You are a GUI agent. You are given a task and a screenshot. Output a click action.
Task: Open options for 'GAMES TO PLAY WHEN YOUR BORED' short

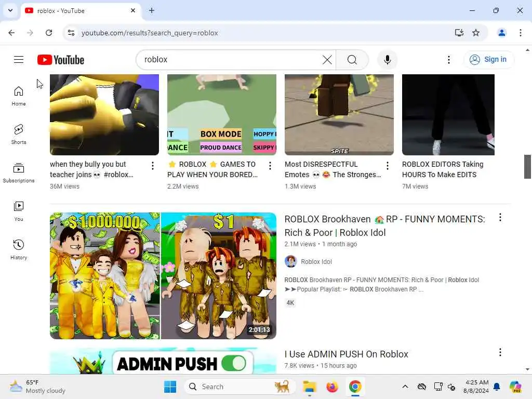pos(270,166)
